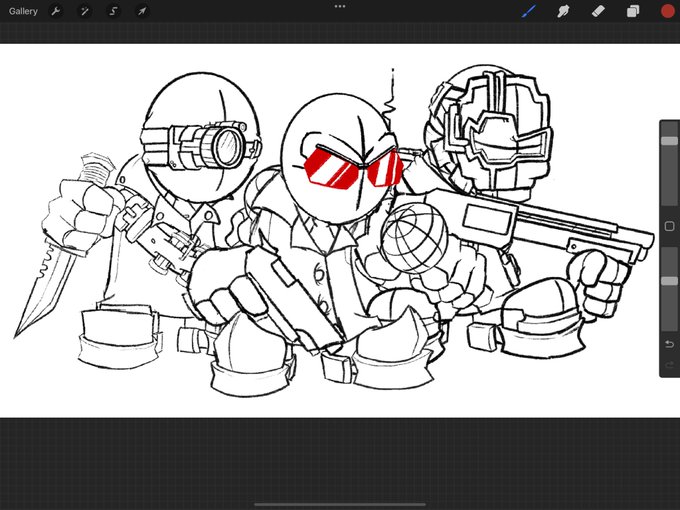Open the Layers panel
This screenshot has height=510, width=680.
click(x=633, y=11)
